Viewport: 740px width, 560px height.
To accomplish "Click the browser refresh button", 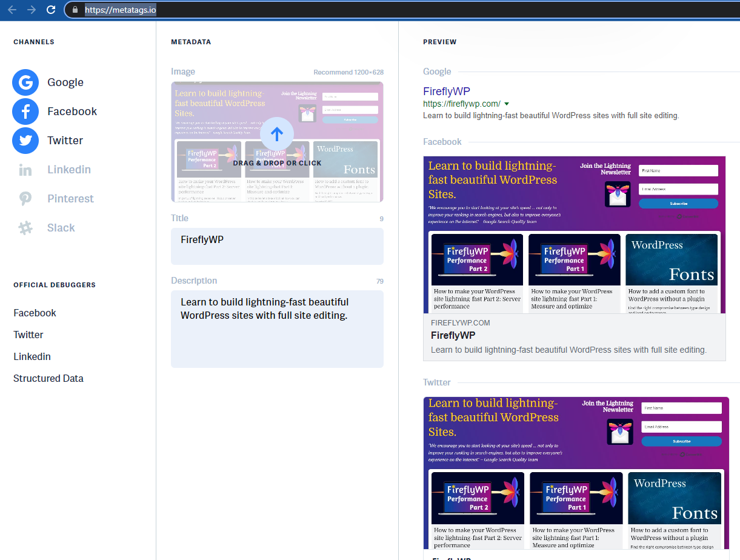I will (51, 10).
